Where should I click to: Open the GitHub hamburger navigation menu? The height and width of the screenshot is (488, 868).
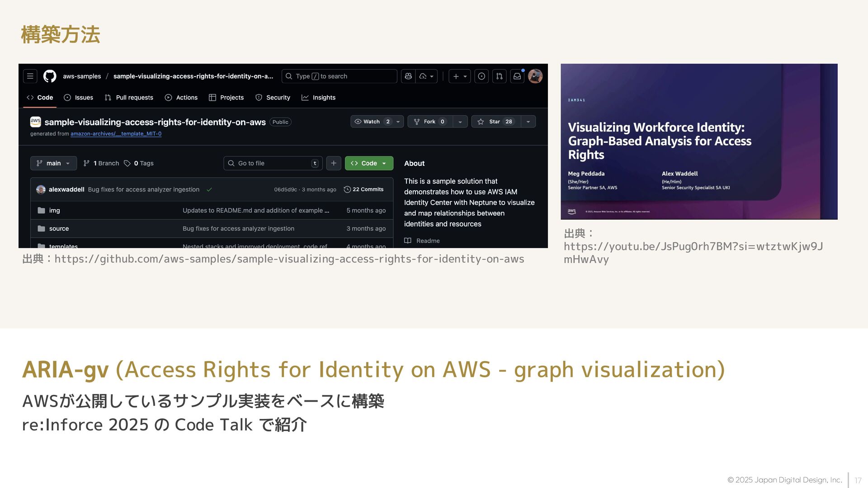(30, 76)
